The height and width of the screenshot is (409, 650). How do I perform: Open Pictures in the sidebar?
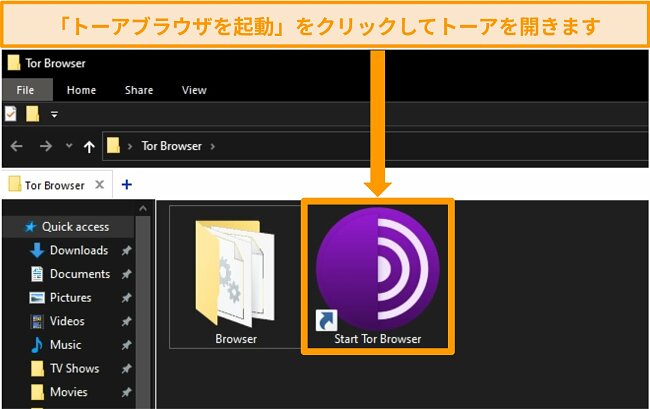70,298
